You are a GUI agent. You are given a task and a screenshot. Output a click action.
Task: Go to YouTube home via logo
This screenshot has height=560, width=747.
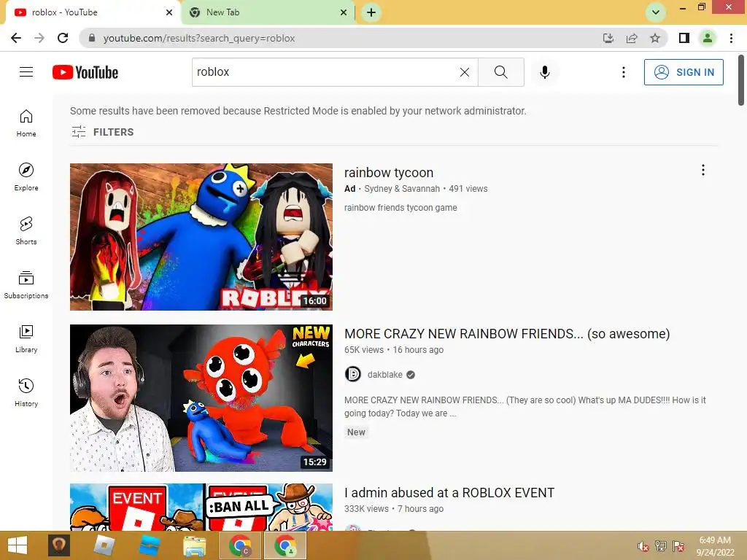pos(85,72)
